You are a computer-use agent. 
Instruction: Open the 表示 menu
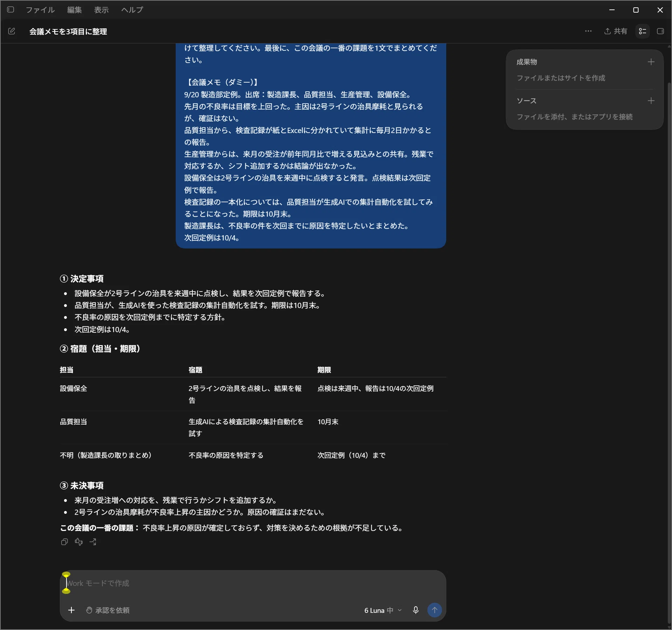pos(101,9)
